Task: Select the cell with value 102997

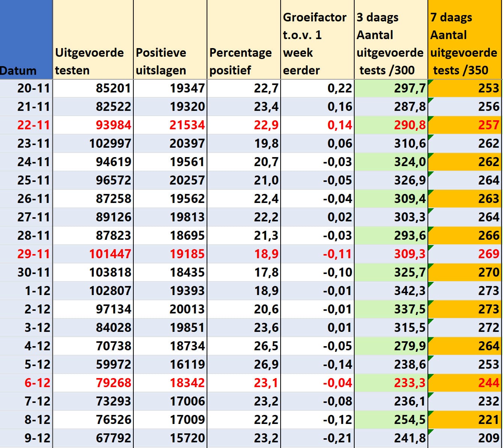Action: (x=93, y=144)
